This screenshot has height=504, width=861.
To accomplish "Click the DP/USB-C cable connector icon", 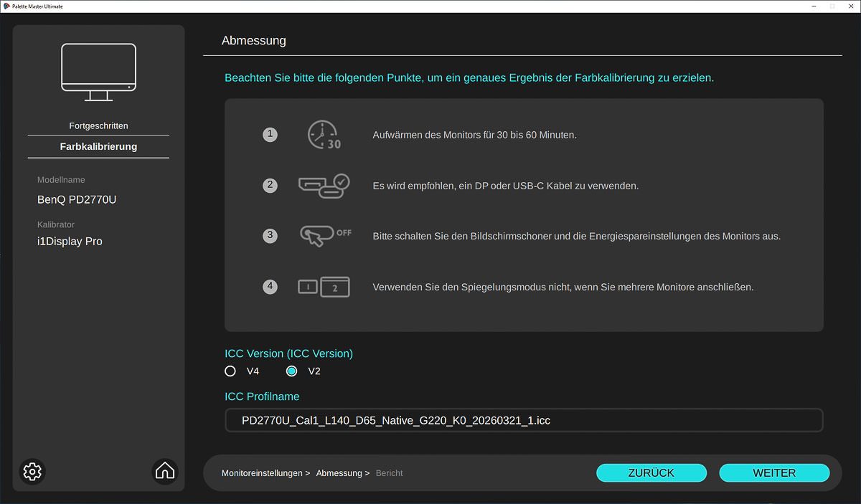I will coord(323,186).
